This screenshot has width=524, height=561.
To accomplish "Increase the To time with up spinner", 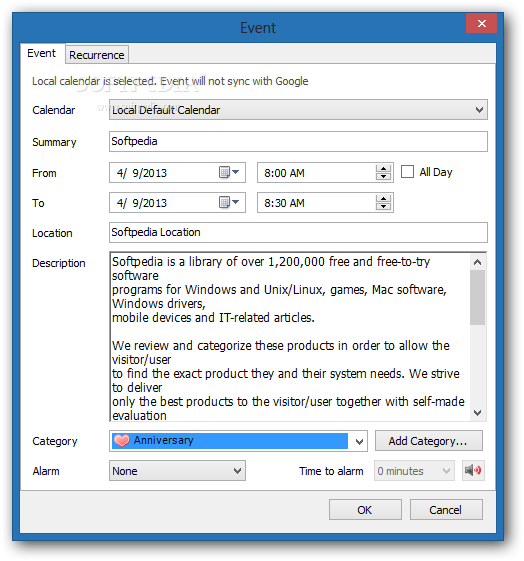I will pyautogui.click(x=383, y=199).
